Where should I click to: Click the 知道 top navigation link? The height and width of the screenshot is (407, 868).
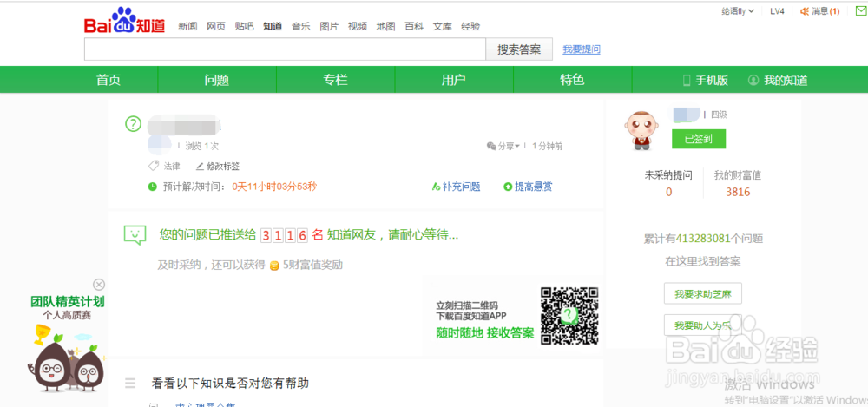(273, 26)
